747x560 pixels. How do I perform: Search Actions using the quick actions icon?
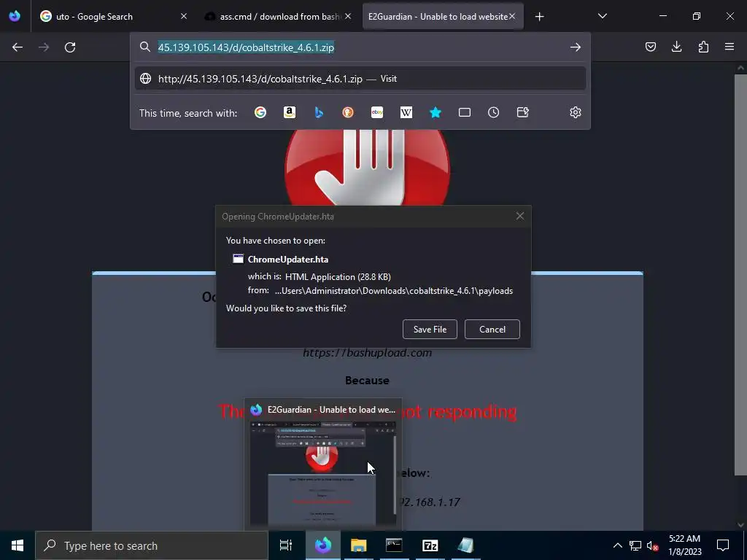coord(522,112)
